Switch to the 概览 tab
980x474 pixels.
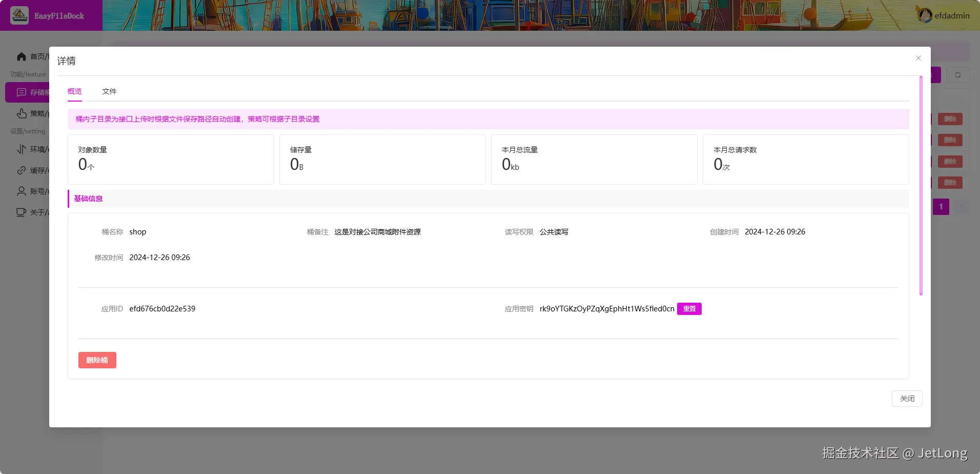click(x=75, y=91)
